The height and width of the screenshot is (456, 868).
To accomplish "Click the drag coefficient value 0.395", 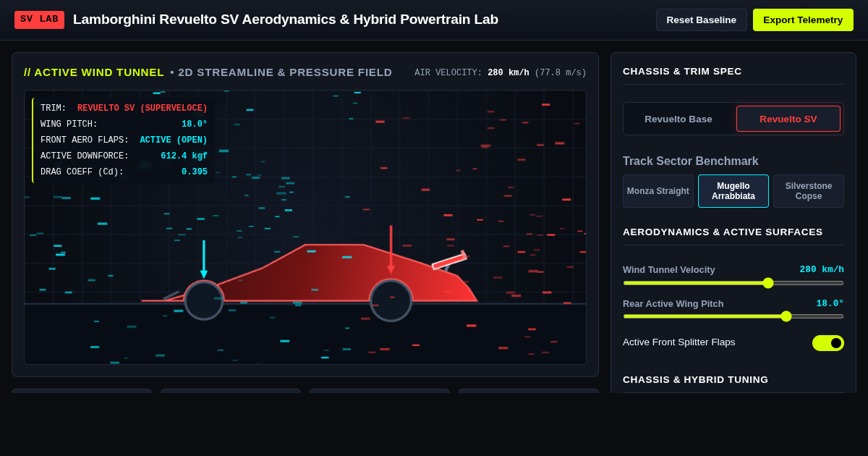I will coord(195,172).
